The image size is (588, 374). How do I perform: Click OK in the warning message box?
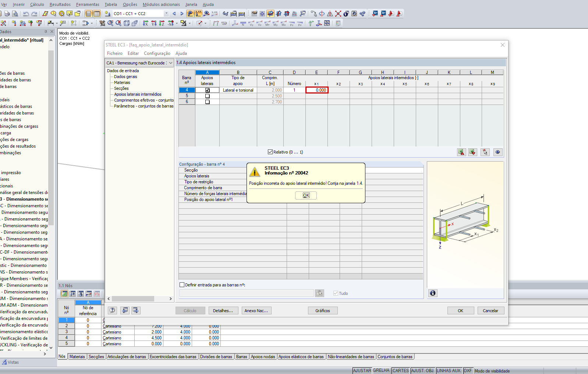click(306, 195)
